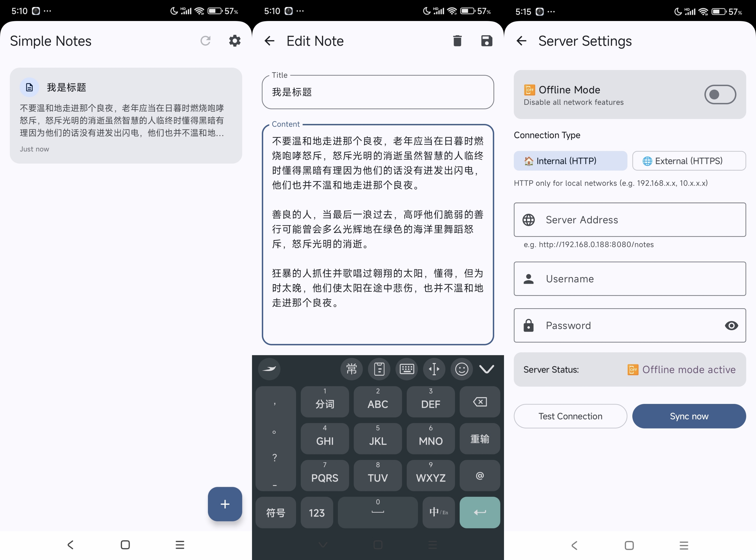The width and height of the screenshot is (756, 560).
Task: Switch keyboard language with 中/En key
Action: coord(438,512)
